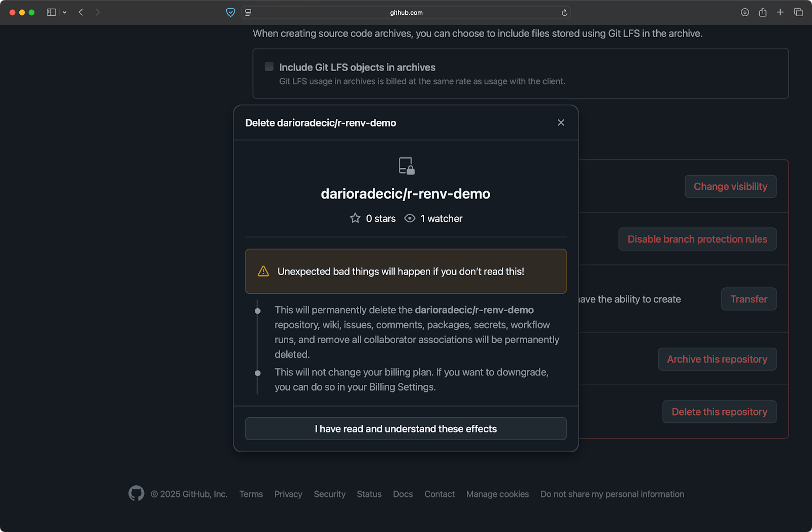
Task: Check Include Git LFS objects in archives
Action: pyautogui.click(x=269, y=66)
